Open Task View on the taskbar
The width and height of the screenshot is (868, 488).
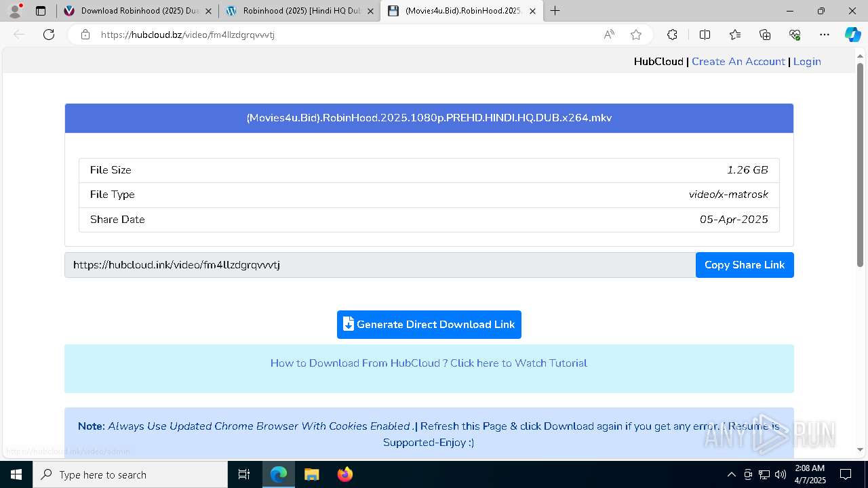(244, 474)
